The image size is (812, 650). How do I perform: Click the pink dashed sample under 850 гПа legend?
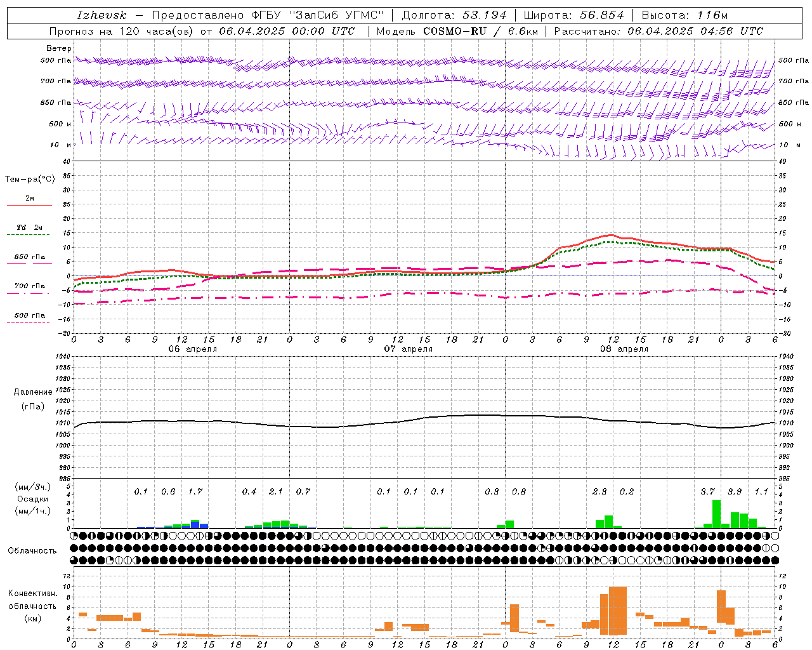click(29, 264)
